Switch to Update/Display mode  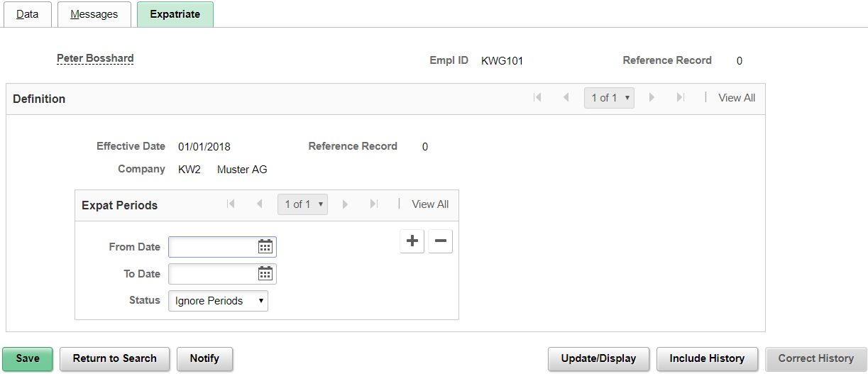(598, 358)
